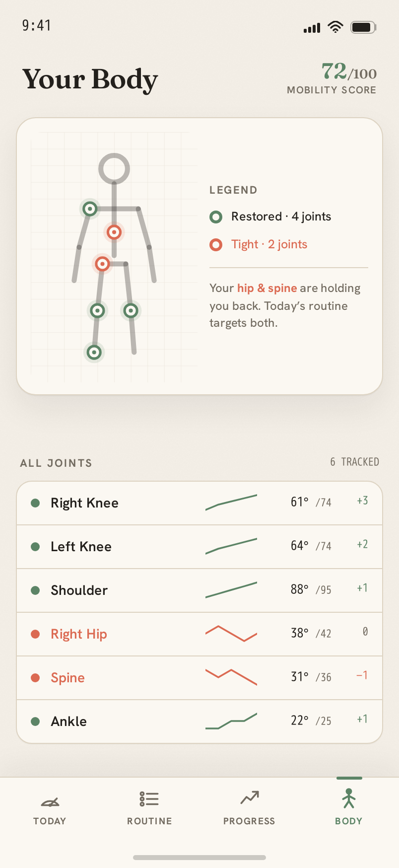Select the restored shoulder joint marker
399x868 pixels.
click(x=90, y=209)
